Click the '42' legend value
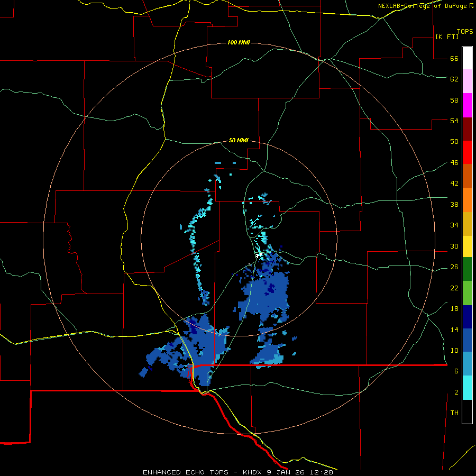The width and height of the screenshot is (476, 476). click(x=454, y=183)
